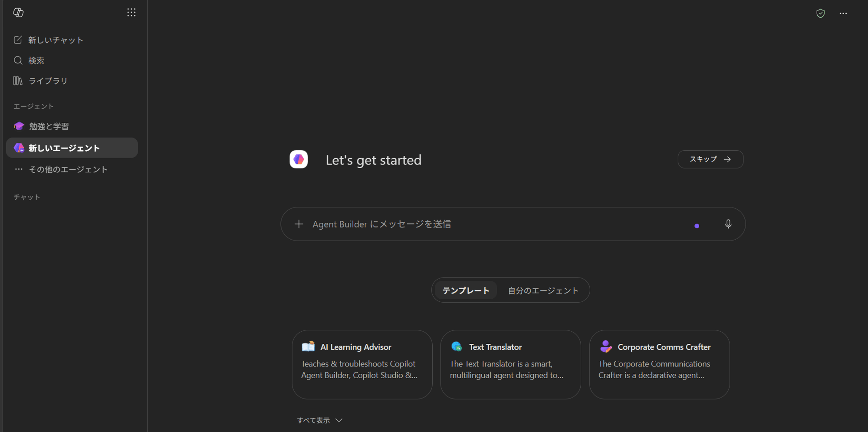Screen dimensions: 868x432
Task: Open the Text Translator template card
Action: tap(510, 365)
